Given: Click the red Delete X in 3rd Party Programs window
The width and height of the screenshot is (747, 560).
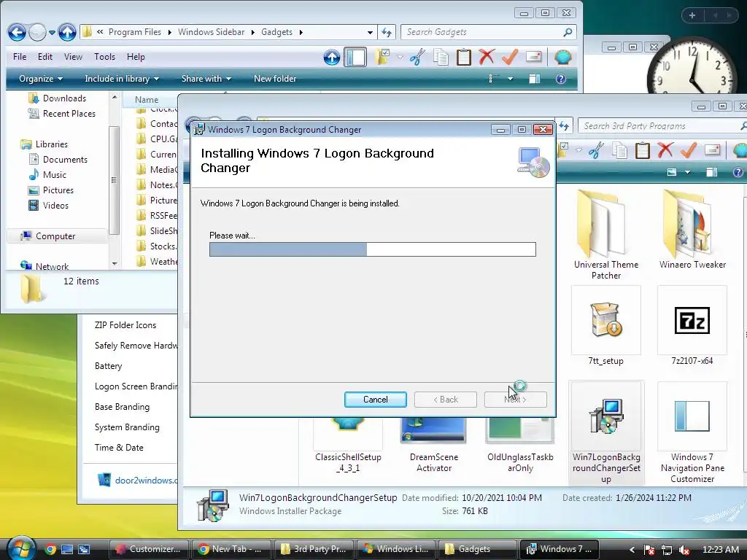Looking at the screenshot, I should (x=665, y=150).
